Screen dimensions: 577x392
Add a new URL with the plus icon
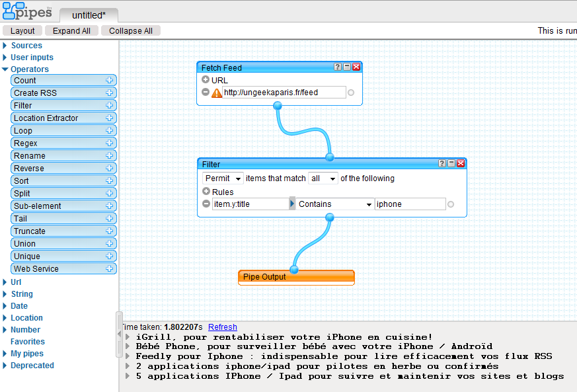click(x=206, y=80)
